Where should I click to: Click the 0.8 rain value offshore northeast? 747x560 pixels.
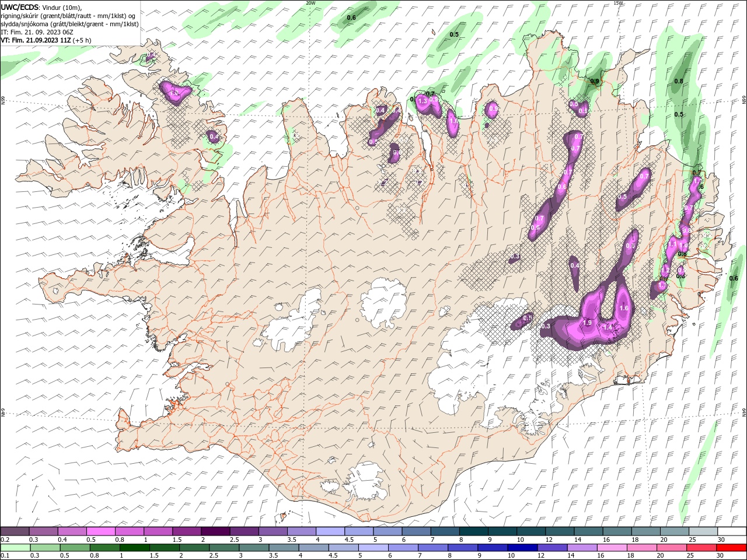point(679,81)
